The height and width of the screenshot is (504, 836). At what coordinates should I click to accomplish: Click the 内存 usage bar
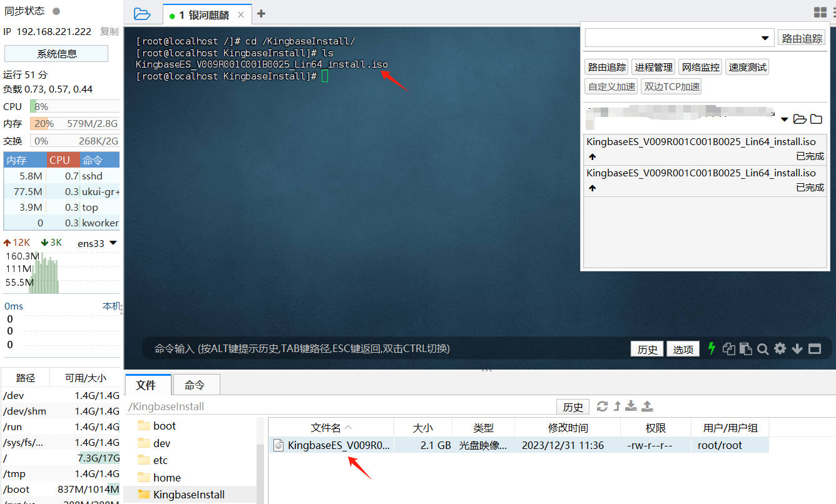[74, 124]
